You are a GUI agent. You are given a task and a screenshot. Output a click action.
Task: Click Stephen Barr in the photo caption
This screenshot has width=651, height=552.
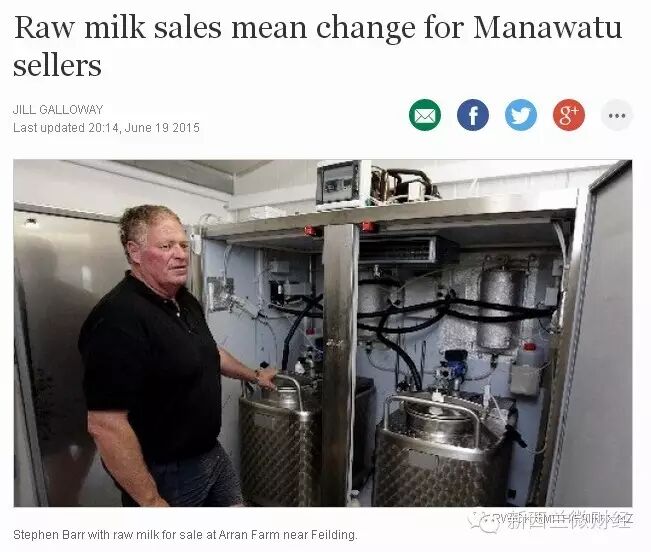pyautogui.click(x=49, y=535)
